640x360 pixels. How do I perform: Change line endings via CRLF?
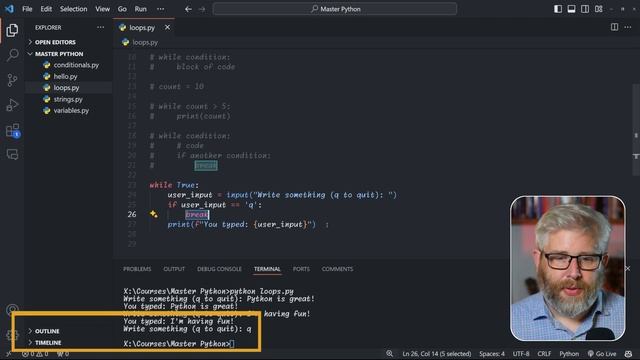(544, 354)
